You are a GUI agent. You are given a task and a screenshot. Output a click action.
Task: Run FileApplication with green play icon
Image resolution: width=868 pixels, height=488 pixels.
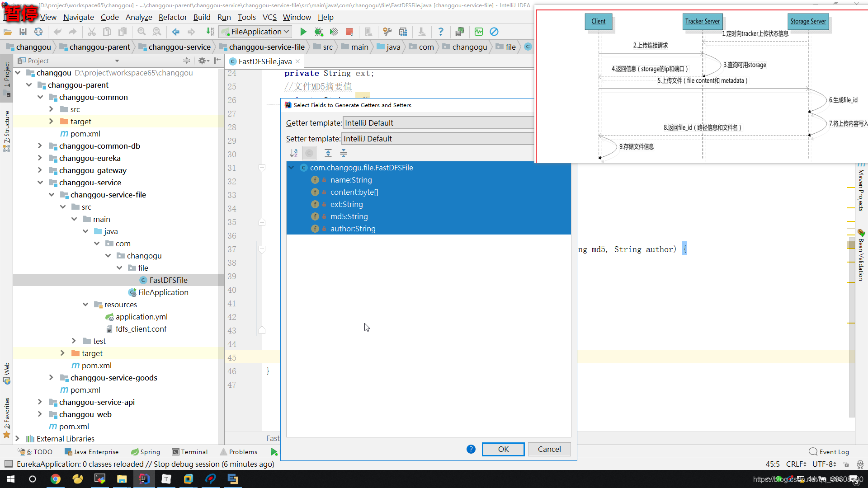click(303, 32)
